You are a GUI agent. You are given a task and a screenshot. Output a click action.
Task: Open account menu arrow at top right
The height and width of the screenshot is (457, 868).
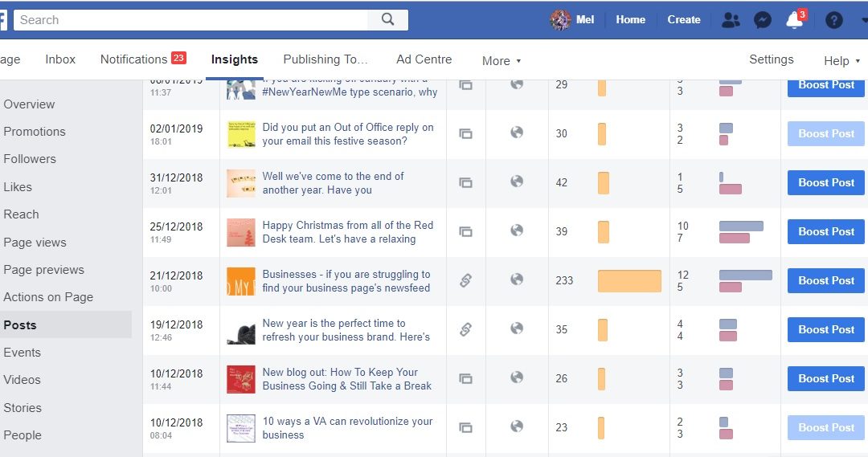863,20
